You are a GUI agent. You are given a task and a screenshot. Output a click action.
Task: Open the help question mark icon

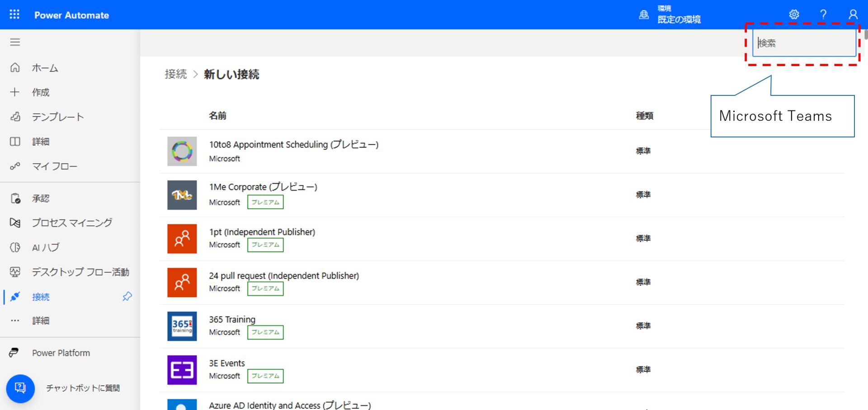(823, 14)
